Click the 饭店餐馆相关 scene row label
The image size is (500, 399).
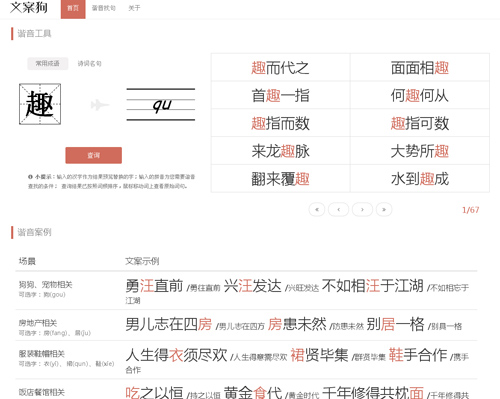tap(41, 392)
